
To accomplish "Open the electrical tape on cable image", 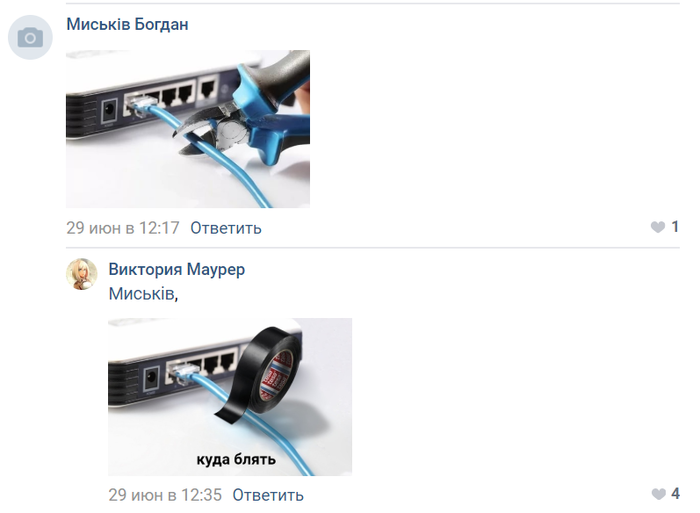I will click(230, 396).
